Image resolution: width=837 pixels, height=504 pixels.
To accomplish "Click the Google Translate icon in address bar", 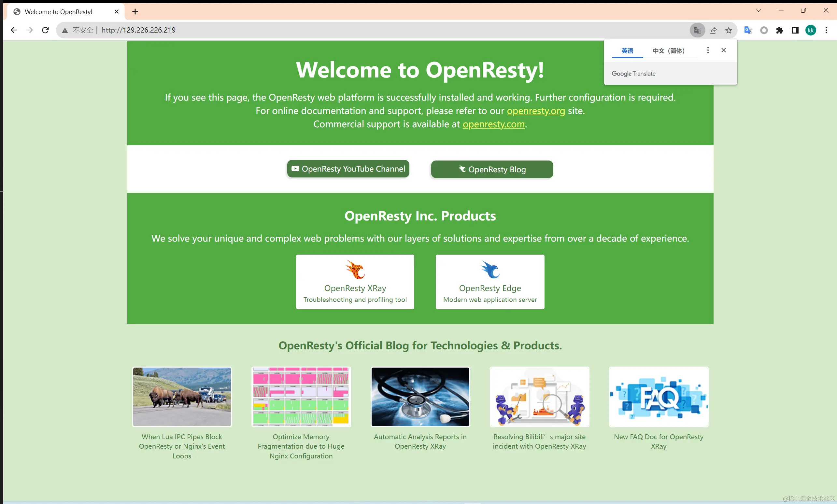I will click(697, 30).
